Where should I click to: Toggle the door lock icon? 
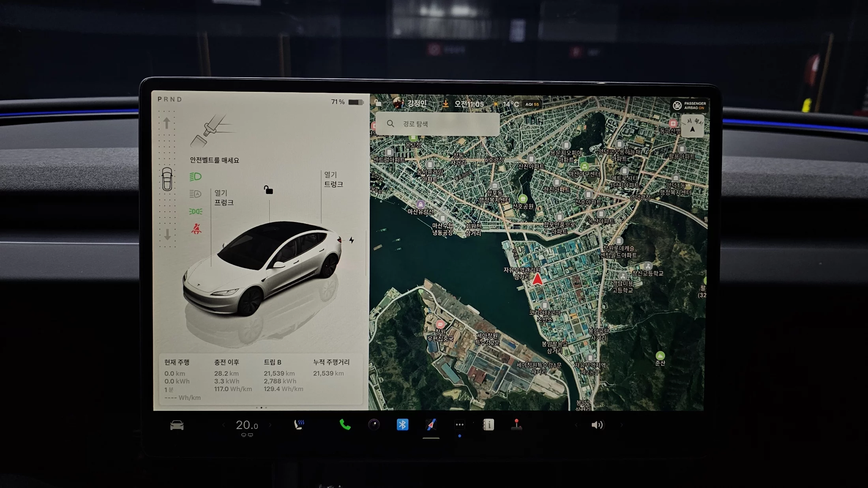click(x=268, y=190)
